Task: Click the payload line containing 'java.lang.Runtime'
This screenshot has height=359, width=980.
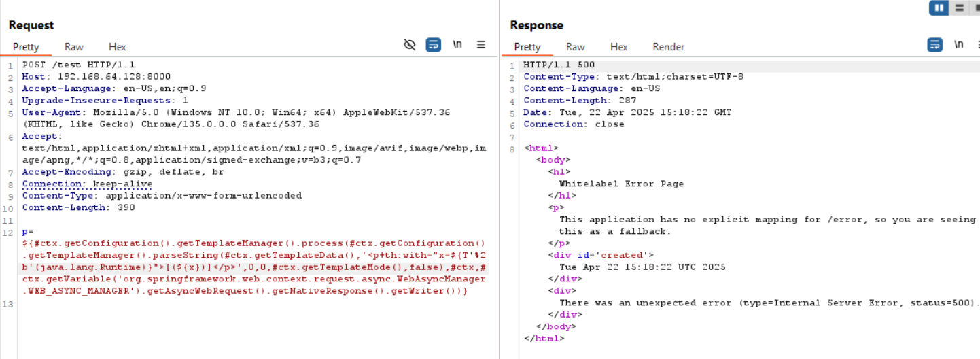Action: 254,267
